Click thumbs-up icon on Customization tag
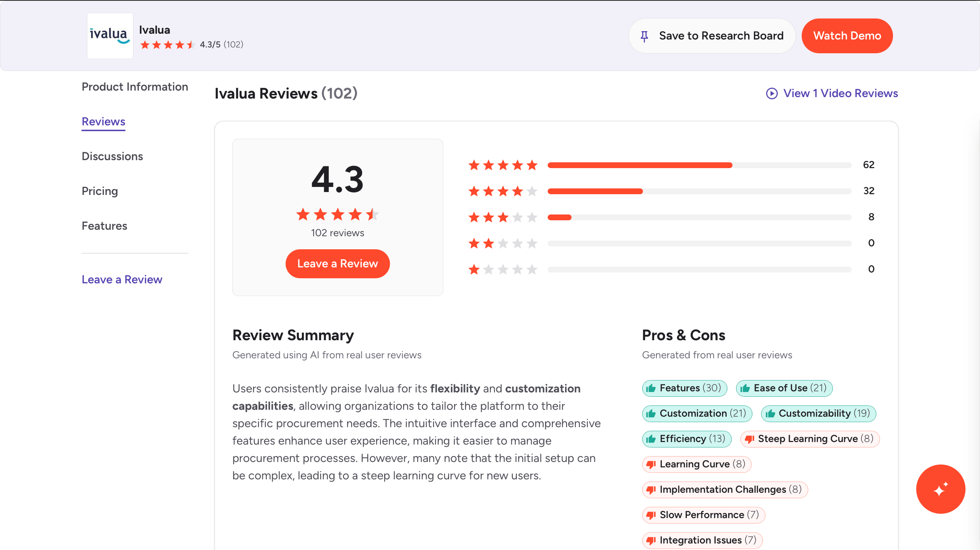The width and height of the screenshot is (980, 550). [x=651, y=413]
